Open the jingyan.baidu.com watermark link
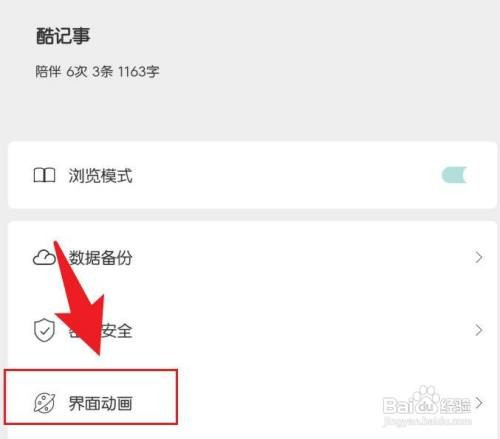500x439 pixels. (x=427, y=421)
